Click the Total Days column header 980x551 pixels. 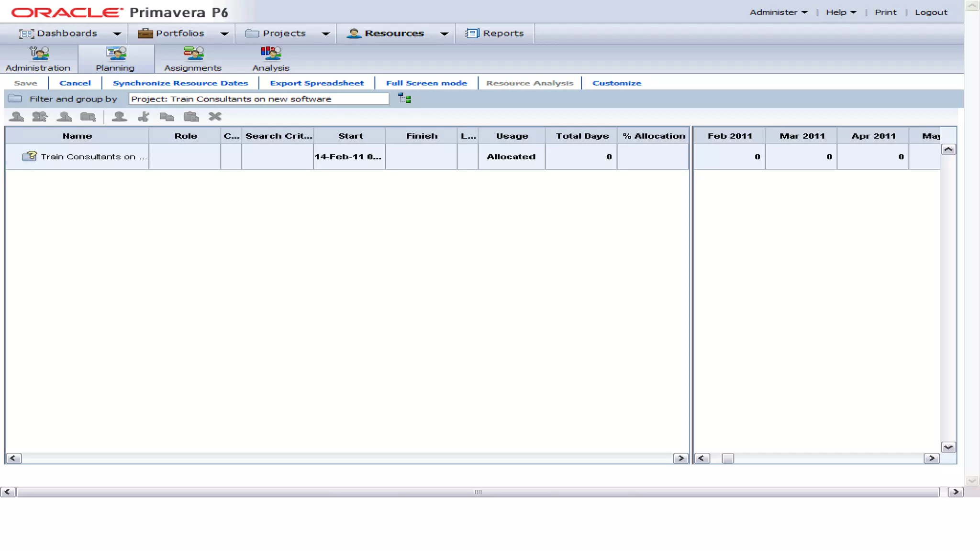tap(581, 136)
